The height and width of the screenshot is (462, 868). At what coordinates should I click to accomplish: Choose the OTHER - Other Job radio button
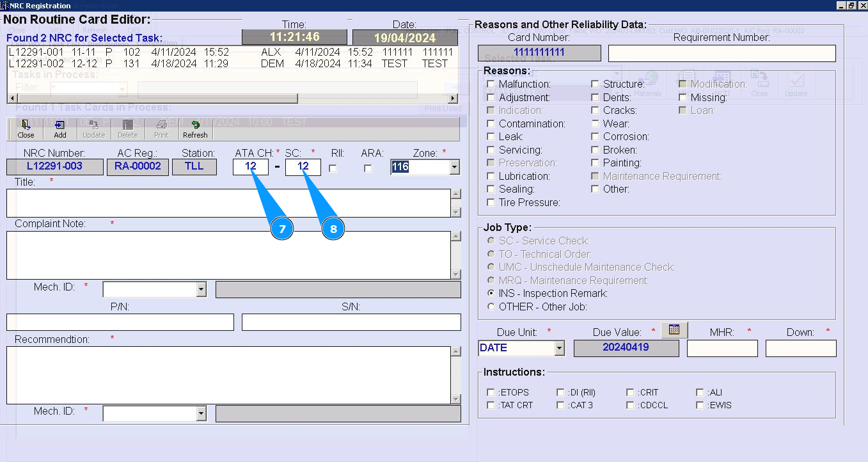pos(491,307)
